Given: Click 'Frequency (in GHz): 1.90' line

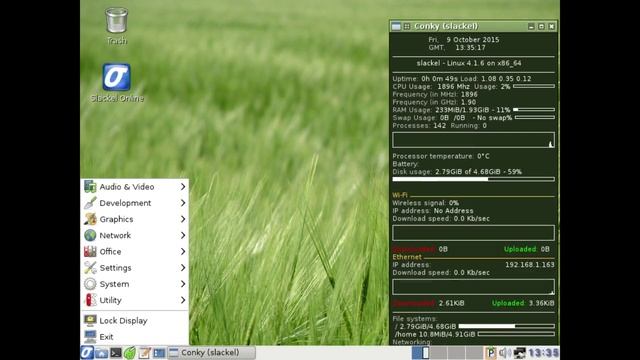Looking at the screenshot, I should (x=434, y=102).
